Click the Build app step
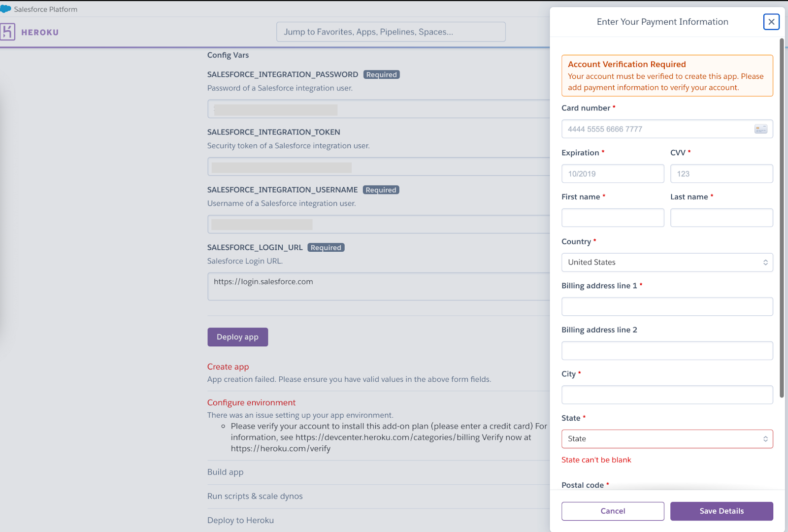The height and width of the screenshot is (532, 788). (x=225, y=472)
